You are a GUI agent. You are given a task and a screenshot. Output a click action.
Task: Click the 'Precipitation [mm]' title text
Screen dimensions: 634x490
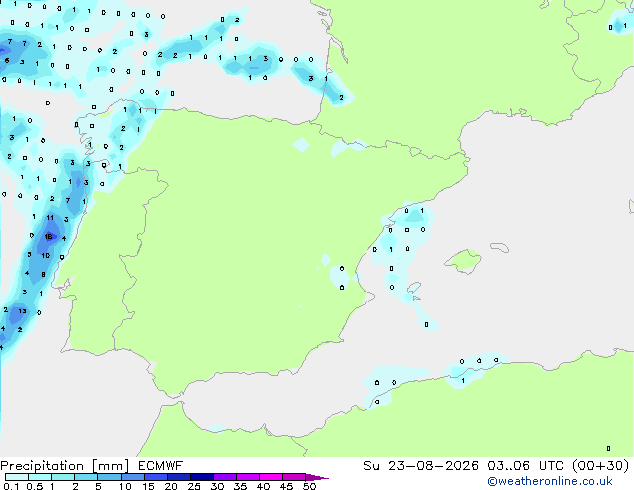pyautogui.click(x=65, y=466)
